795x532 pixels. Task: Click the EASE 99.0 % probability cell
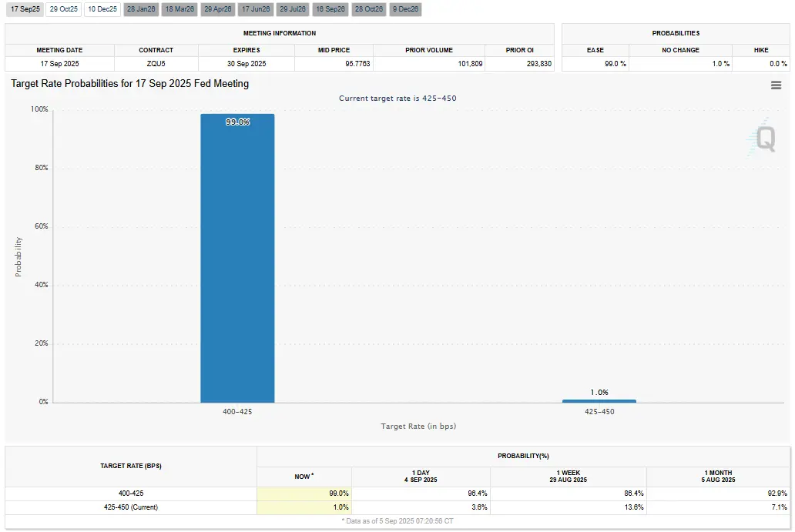595,64
